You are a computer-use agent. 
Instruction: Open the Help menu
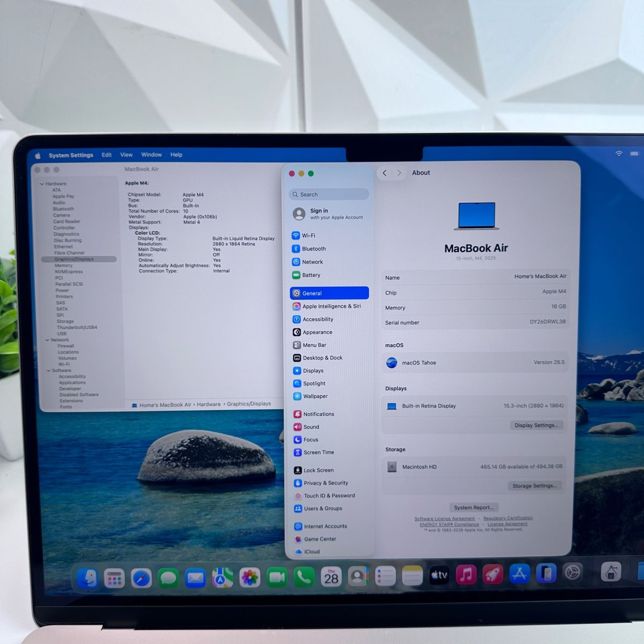click(177, 155)
